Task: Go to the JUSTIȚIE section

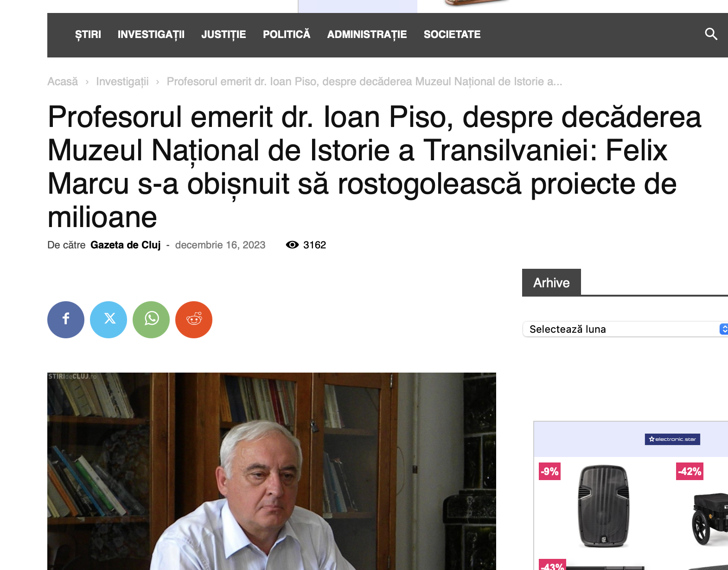Action: (224, 35)
